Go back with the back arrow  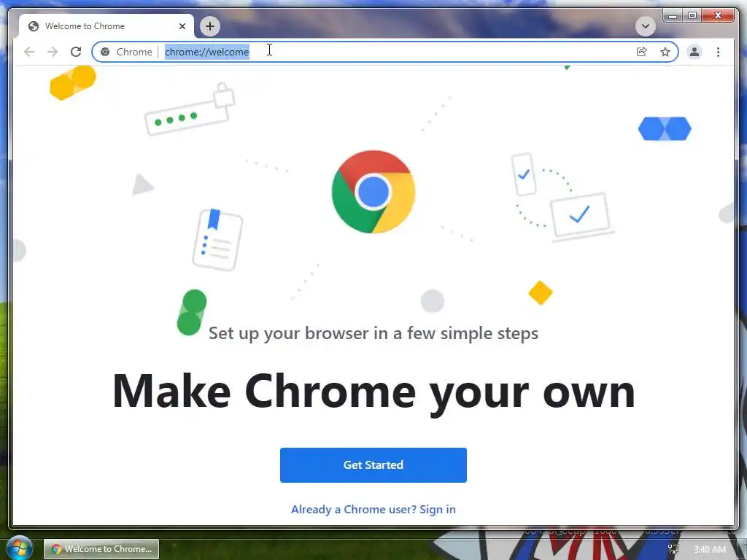tap(29, 52)
